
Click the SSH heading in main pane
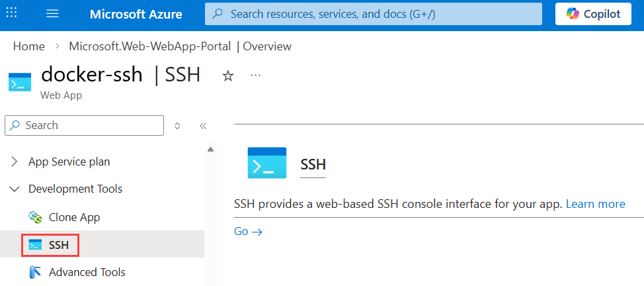[313, 165]
